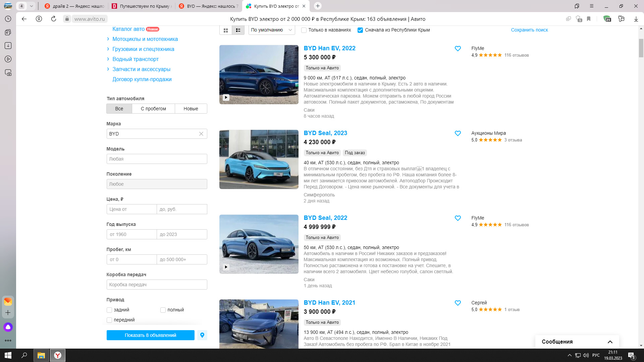Reload the page with refresh icon

(x=54, y=19)
